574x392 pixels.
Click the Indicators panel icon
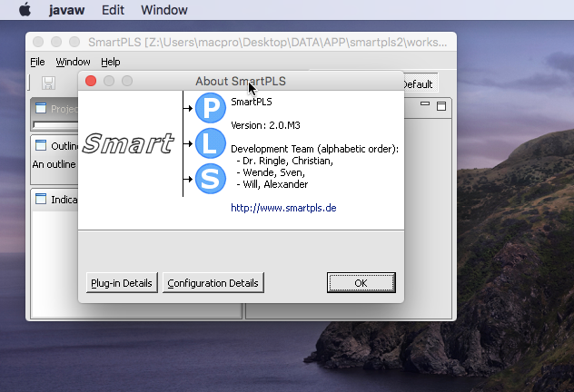pyautogui.click(x=41, y=200)
